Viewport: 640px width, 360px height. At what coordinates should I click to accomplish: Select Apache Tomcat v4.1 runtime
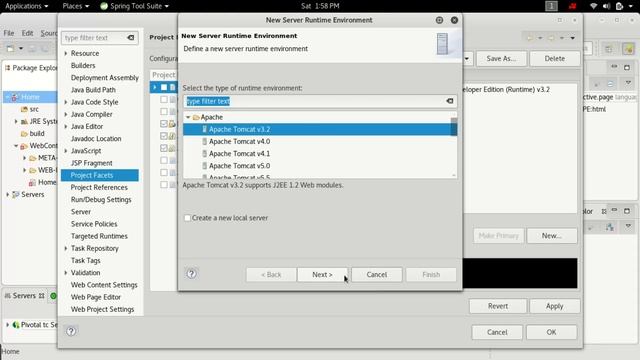[239, 154]
